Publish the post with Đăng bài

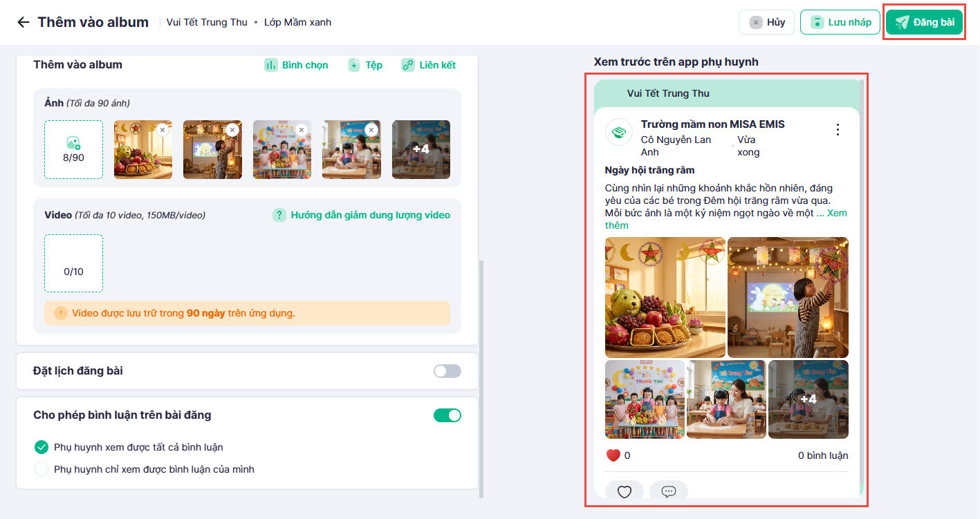click(924, 22)
